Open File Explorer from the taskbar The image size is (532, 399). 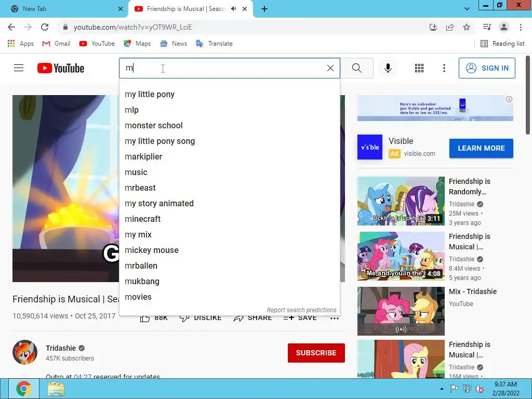[x=56, y=389]
